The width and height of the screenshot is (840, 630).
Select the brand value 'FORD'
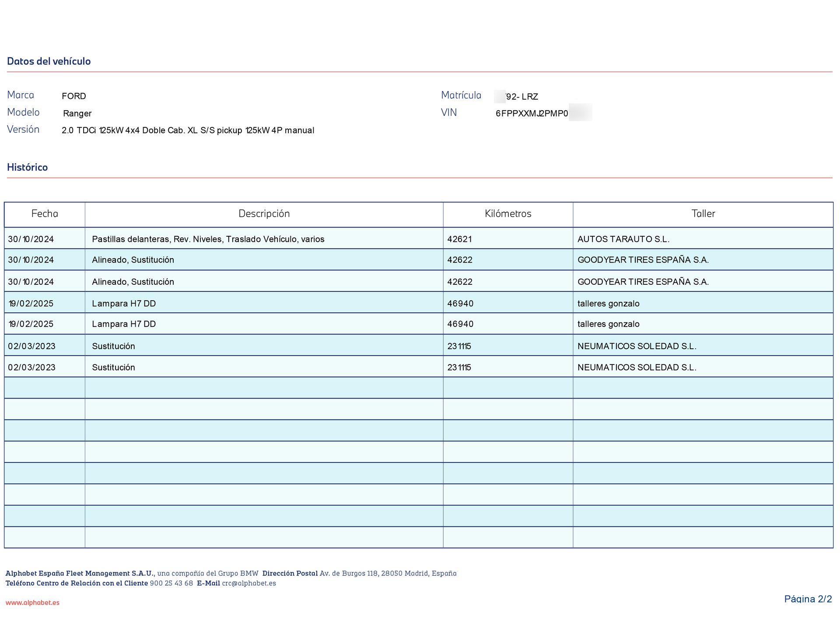pyautogui.click(x=74, y=96)
